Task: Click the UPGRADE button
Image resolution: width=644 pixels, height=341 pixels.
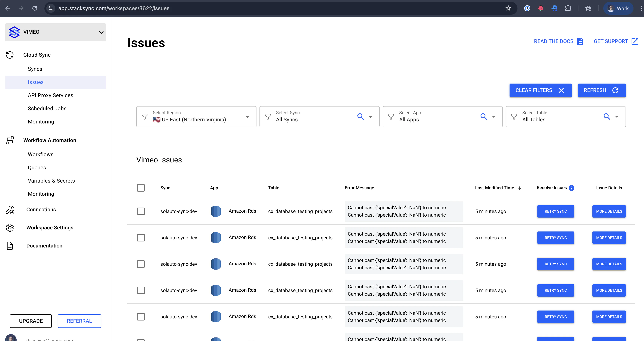Action: 31,321
